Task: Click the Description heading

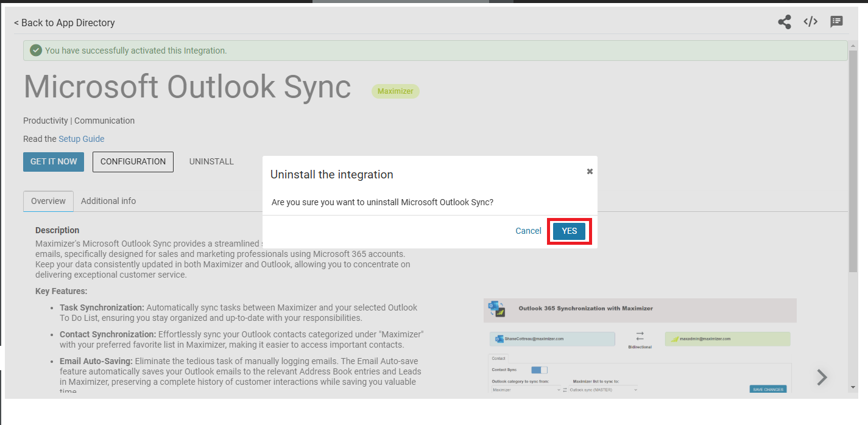Action: point(57,230)
